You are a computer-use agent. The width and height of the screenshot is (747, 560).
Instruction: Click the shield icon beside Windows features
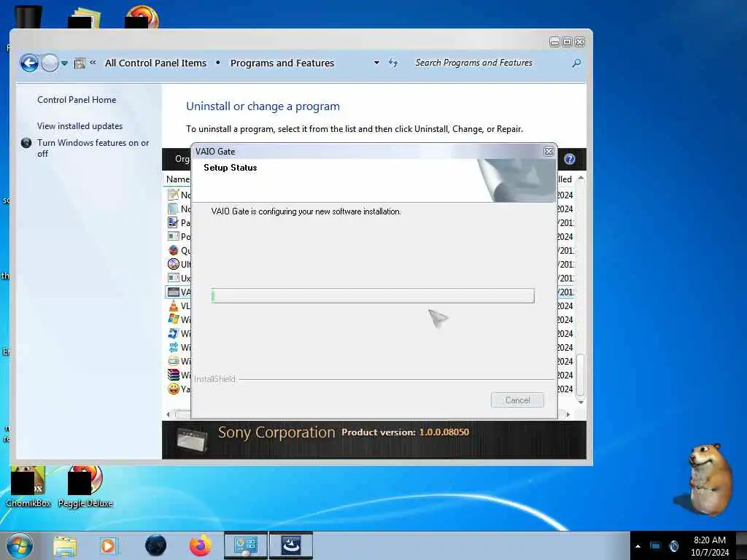click(x=26, y=143)
